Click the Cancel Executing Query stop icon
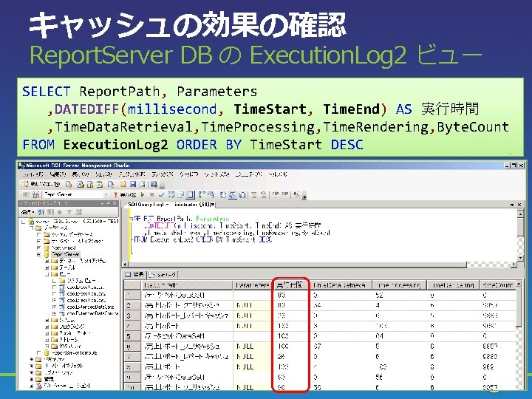Image resolution: width=532 pixels, height=399 pixels. click(151, 195)
